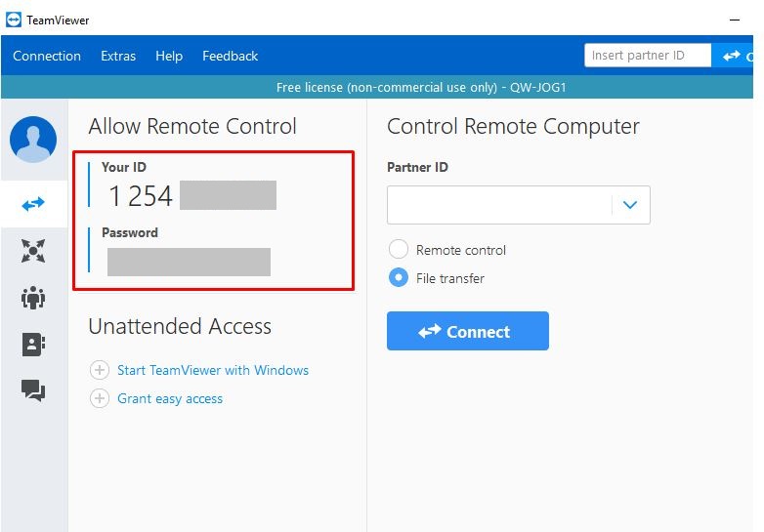
Task: Open Computers & Contacts people icon
Action: 33,298
